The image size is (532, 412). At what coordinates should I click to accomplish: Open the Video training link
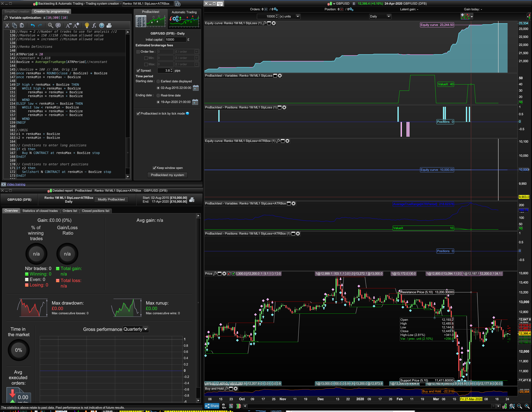(x=16, y=184)
